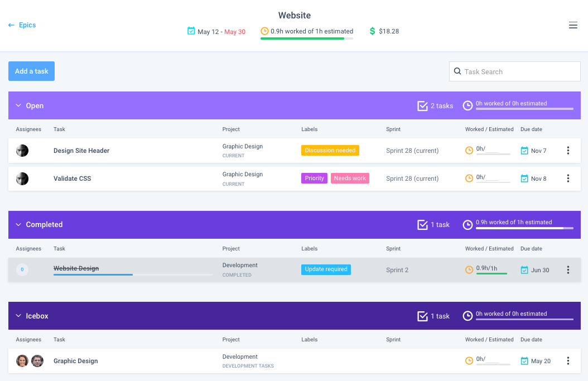
Task: Click the magnifier icon in Task Search
Action: 457,71
